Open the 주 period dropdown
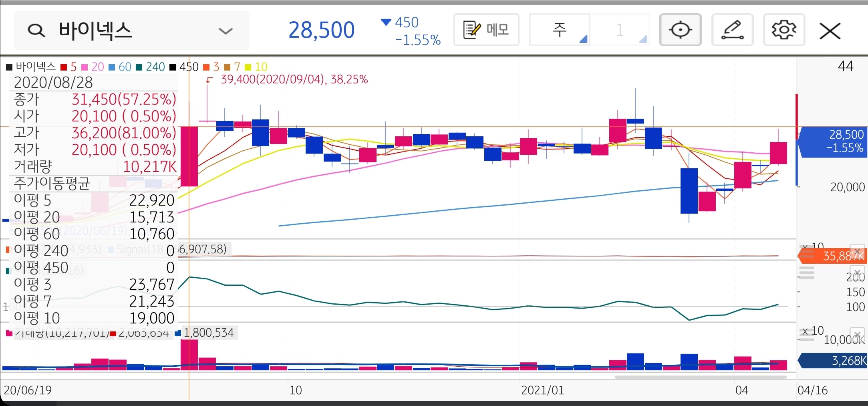Image resolution: width=868 pixels, height=406 pixels. pos(560,30)
